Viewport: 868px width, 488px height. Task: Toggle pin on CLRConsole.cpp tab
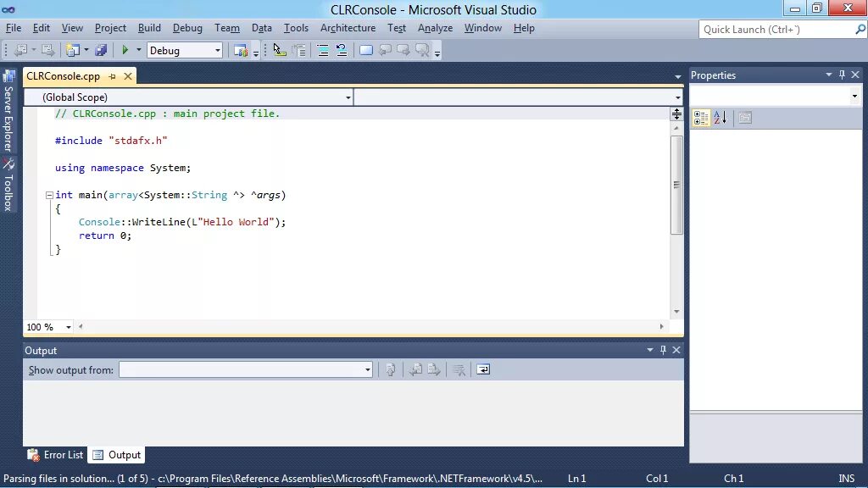(x=113, y=76)
